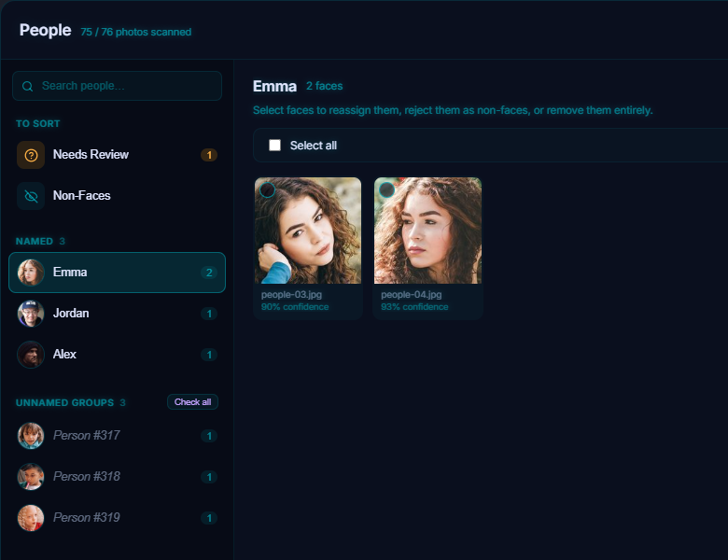Focus the Search people input field

(x=117, y=86)
